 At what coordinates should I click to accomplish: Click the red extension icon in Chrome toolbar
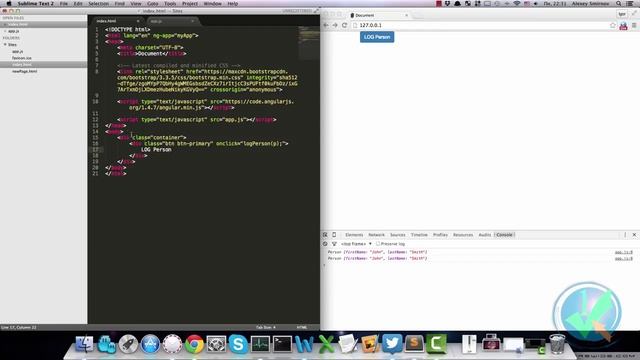623,26
